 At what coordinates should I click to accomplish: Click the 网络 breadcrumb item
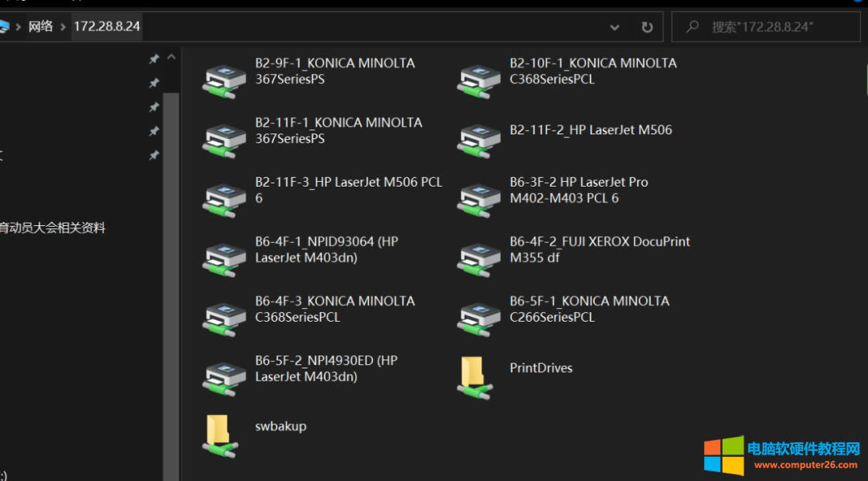pyautogui.click(x=41, y=26)
